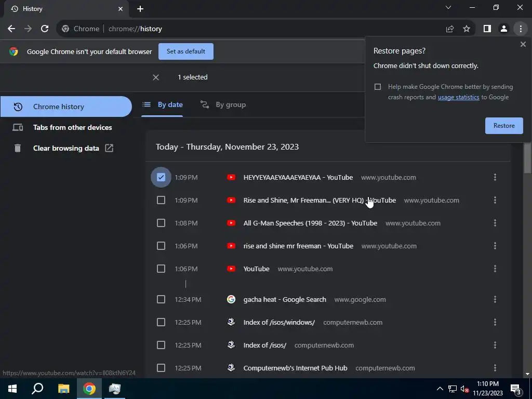Enable sending crash reports checkbox

pyautogui.click(x=378, y=87)
